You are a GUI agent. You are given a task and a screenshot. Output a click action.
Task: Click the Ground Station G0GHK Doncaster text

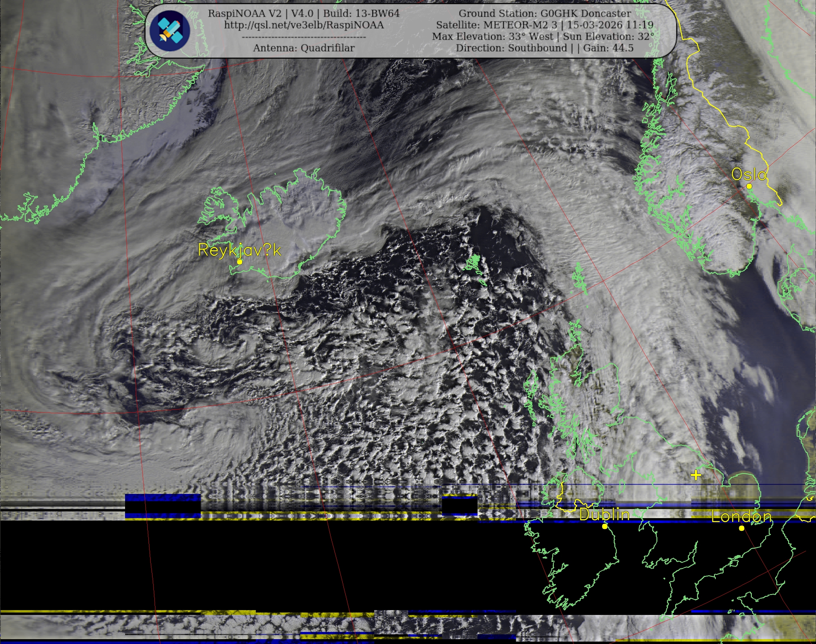tap(544, 14)
